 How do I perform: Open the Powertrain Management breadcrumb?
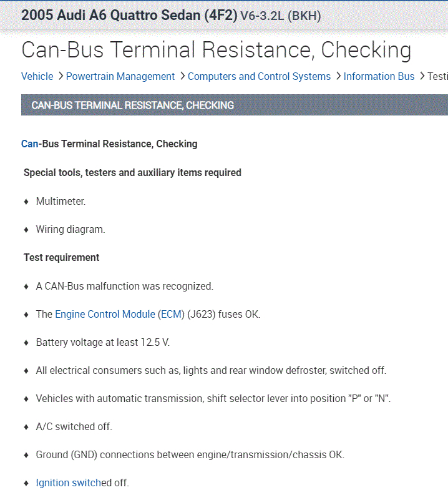click(120, 76)
